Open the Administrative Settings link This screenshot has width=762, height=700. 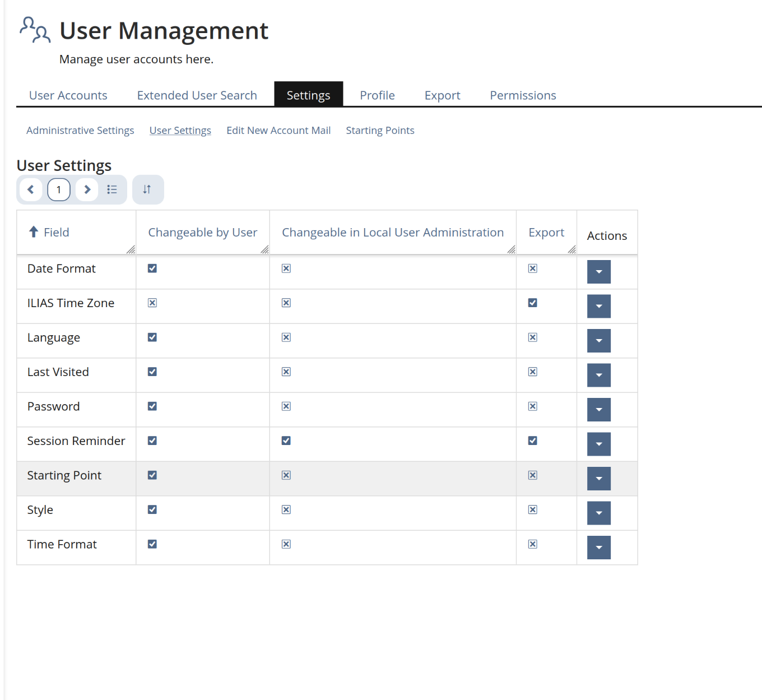[80, 130]
